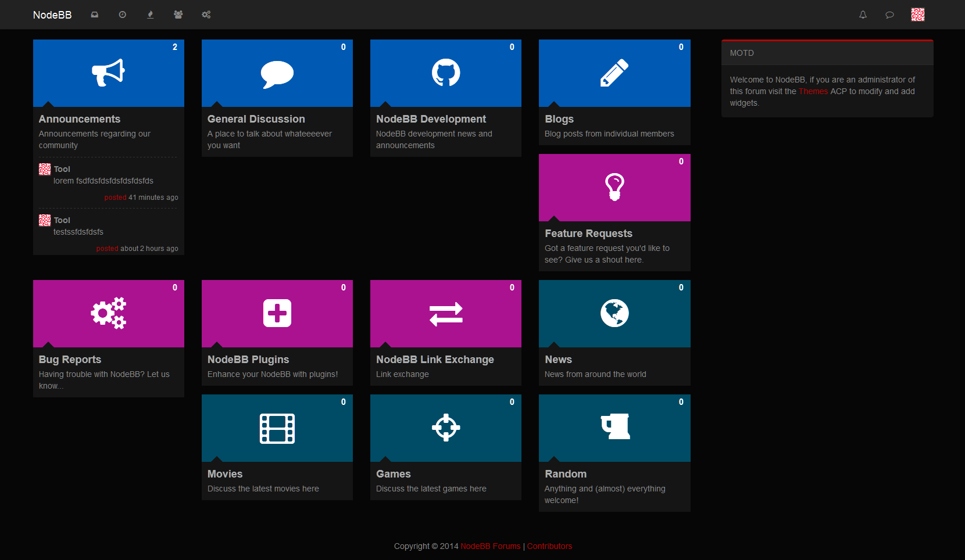Viewport: 965px width, 560px height.
Task: Open the Unread inbox icon in navbar
Action: 95,15
